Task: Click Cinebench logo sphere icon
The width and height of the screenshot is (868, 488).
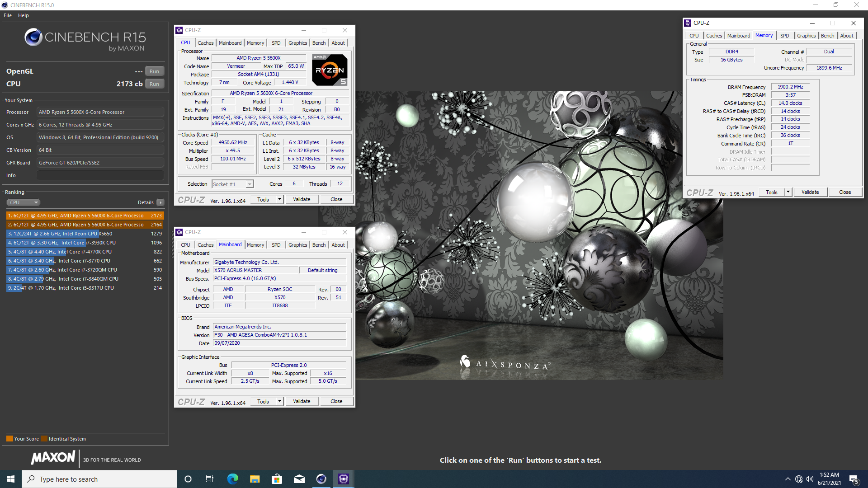Action: pos(33,37)
